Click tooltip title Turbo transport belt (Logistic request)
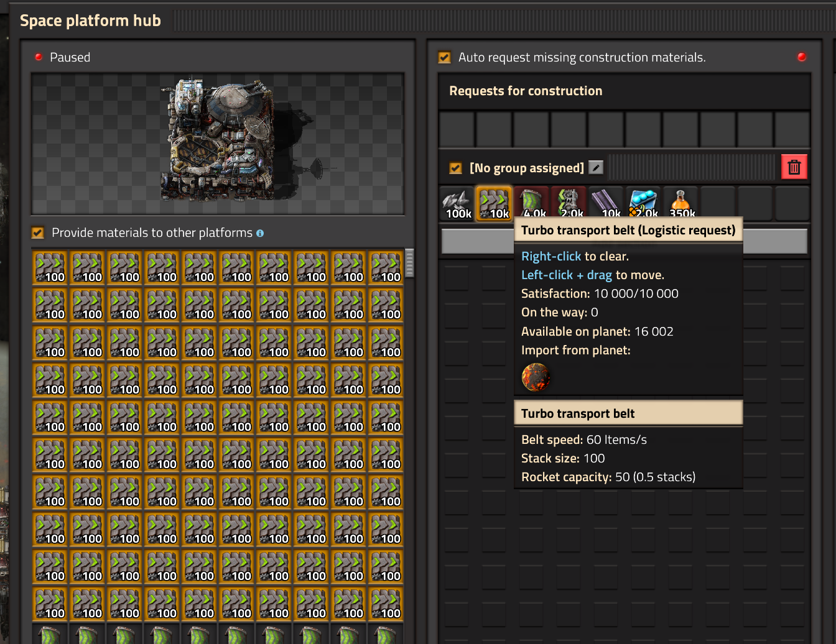836x644 pixels. pos(628,230)
